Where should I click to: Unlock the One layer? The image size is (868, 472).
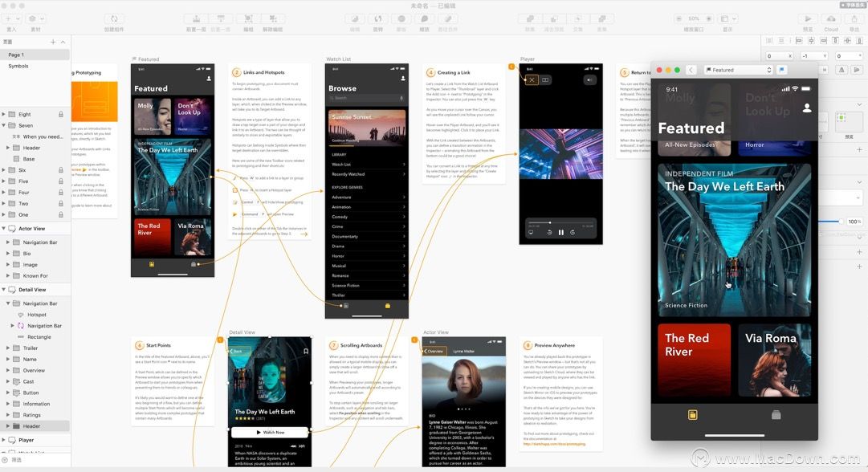(x=61, y=214)
